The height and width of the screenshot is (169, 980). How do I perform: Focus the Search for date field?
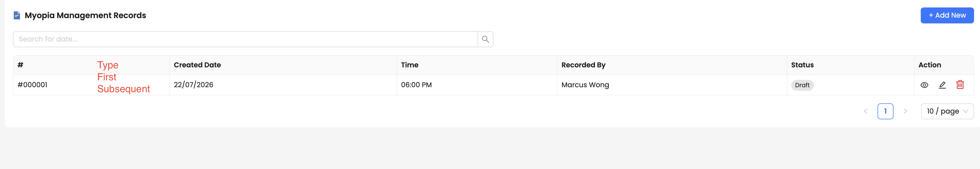(x=245, y=39)
